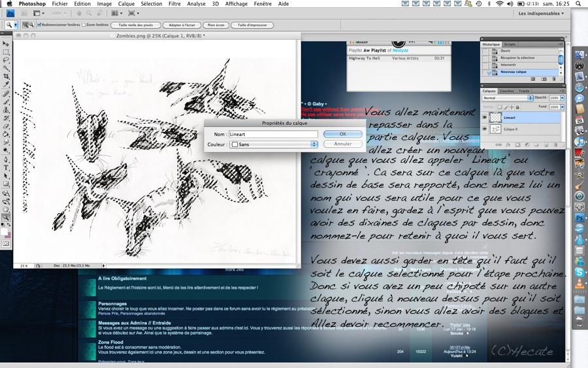Viewport: 588px width, 368px height.
Task: Hide the Lineart layer
Action: click(x=485, y=118)
